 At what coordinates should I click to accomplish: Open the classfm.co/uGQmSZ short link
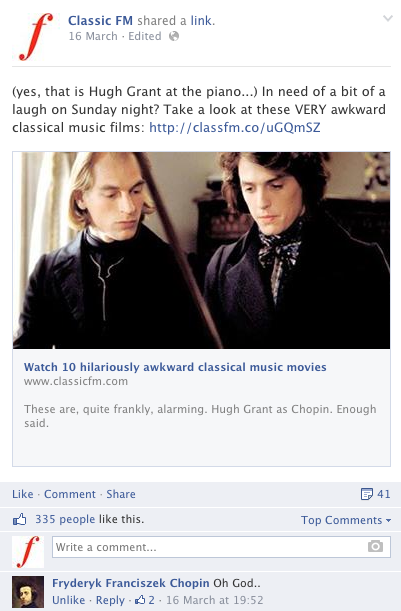tap(235, 127)
